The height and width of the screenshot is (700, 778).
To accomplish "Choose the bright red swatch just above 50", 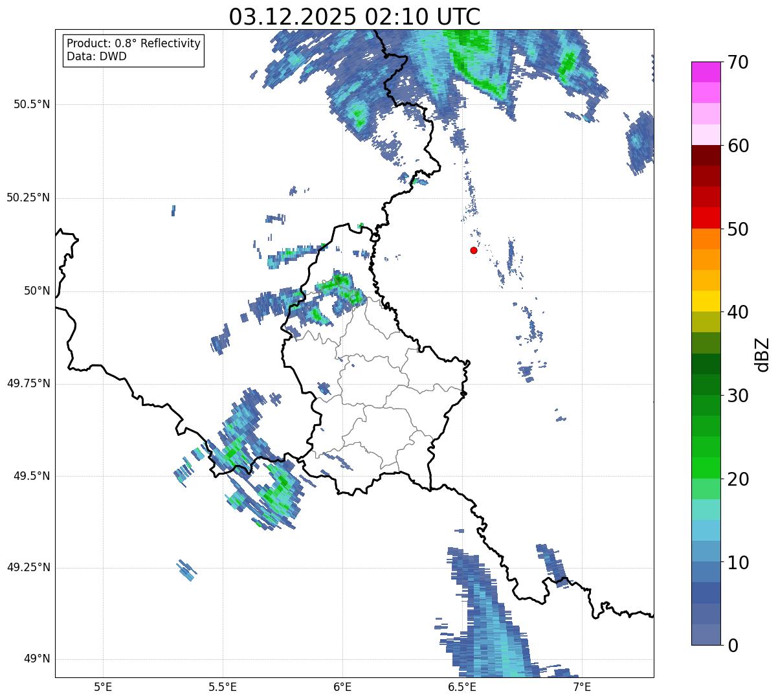I will tap(706, 218).
